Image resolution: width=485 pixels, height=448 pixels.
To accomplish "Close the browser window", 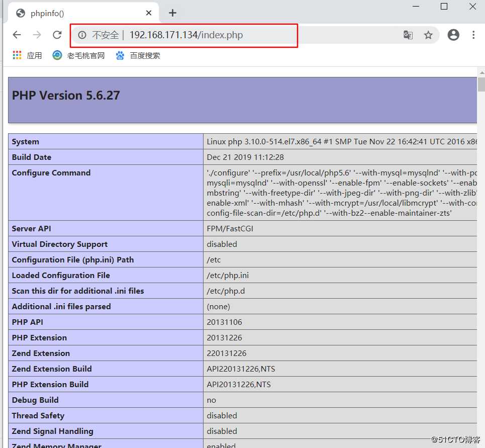I will coord(472,6).
